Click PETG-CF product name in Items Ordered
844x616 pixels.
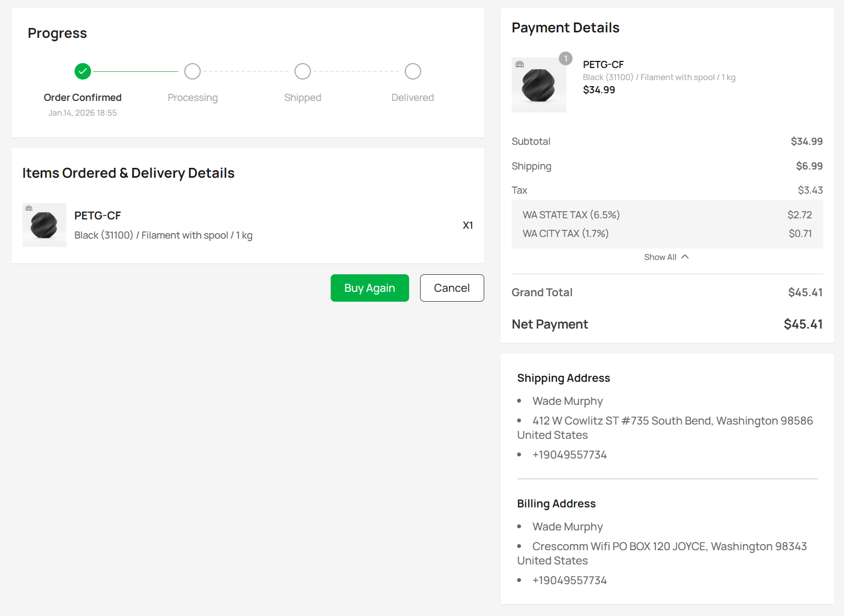click(98, 216)
